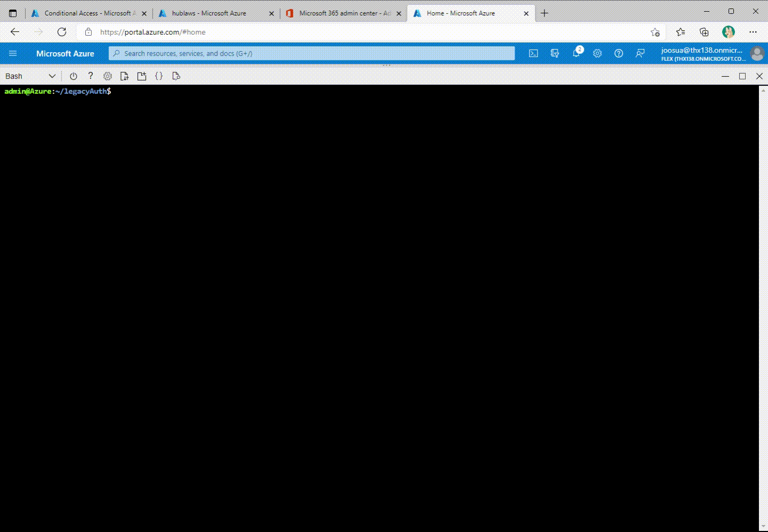The height and width of the screenshot is (532, 768).
Task: Add this page to favorites star
Action: coord(655,33)
